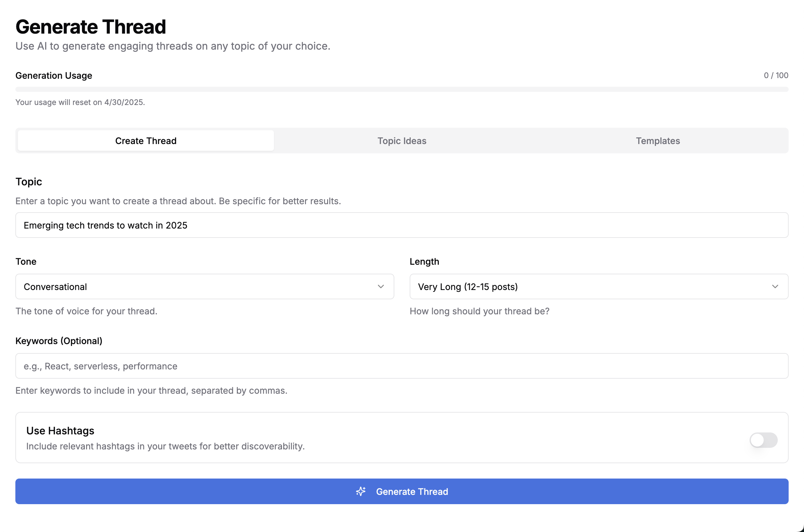Click the Generate Thread page heading
The width and height of the screenshot is (804, 532).
pos(91,27)
